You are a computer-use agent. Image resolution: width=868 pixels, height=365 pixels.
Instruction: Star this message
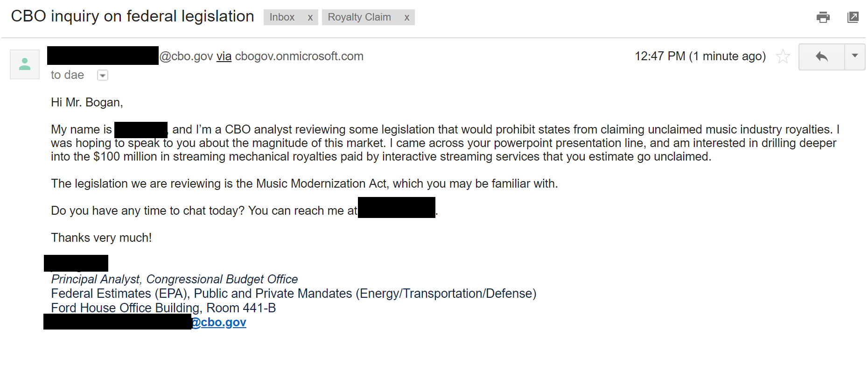[x=783, y=57]
